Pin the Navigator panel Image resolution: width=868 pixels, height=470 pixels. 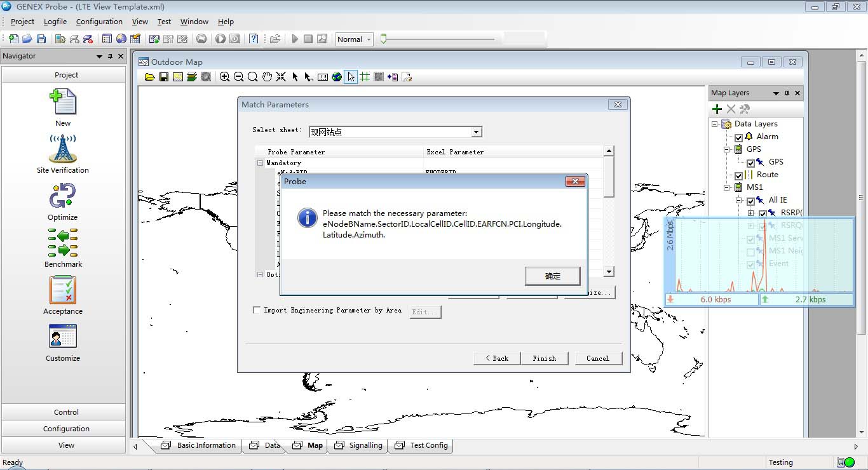pos(110,57)
